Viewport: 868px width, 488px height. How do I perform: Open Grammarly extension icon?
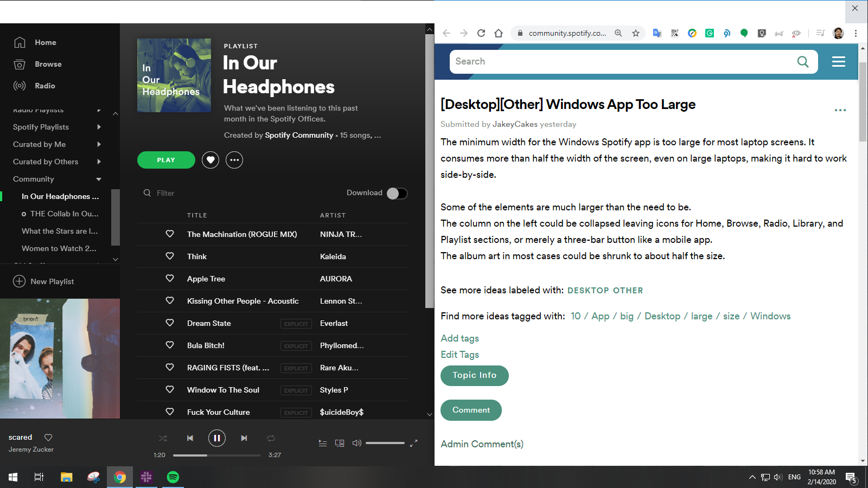[710, 33]
